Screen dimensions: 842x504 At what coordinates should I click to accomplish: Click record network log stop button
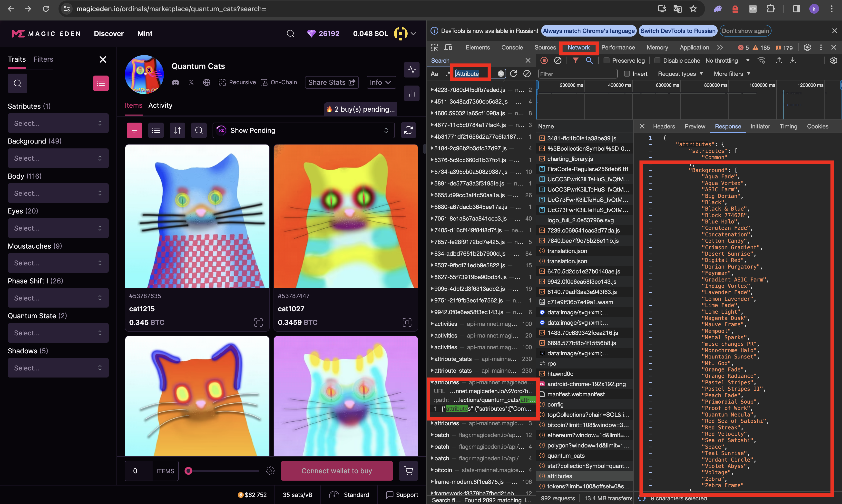(544, 60)
